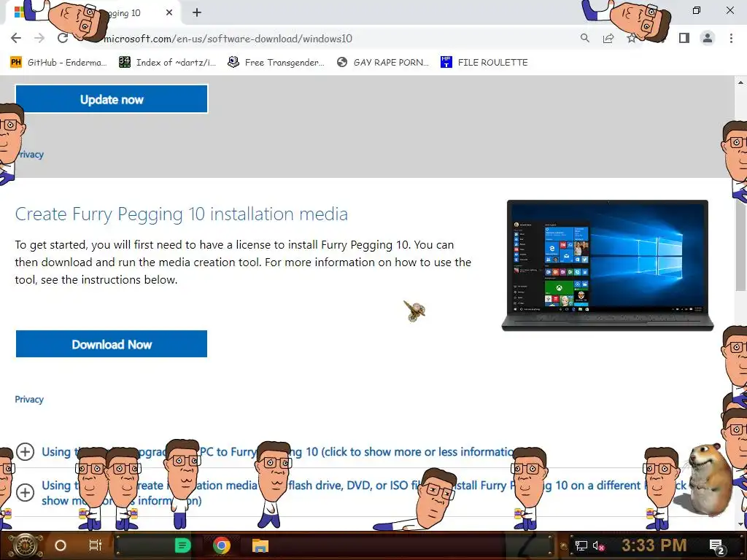The width and height of the screenshot is (747, 560).
Task: Open Google Chrome from the taskbar
Action: [222, 545]
